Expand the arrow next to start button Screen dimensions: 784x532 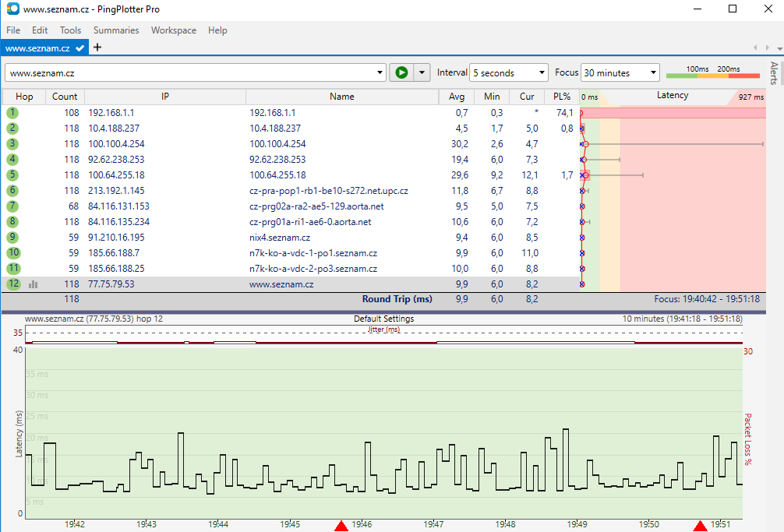422,72
